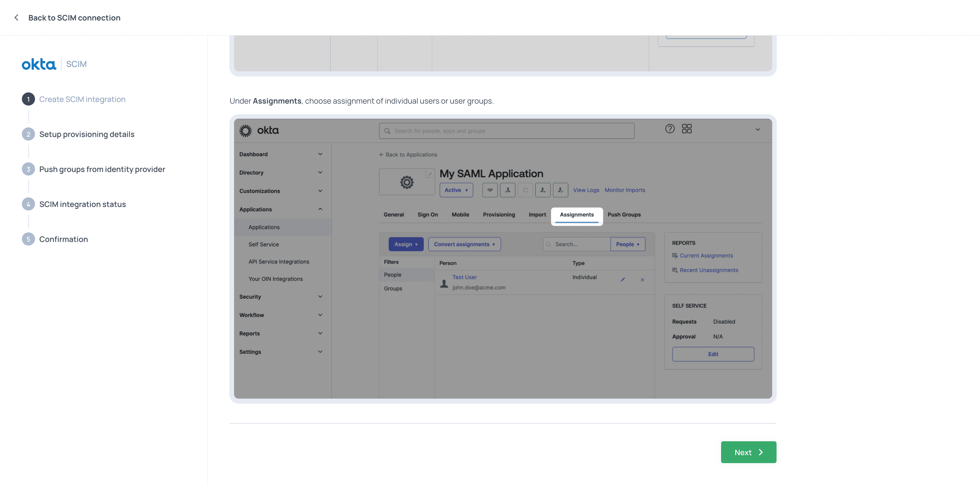Remove Test User with the X icon

click(x=642, y=280)
